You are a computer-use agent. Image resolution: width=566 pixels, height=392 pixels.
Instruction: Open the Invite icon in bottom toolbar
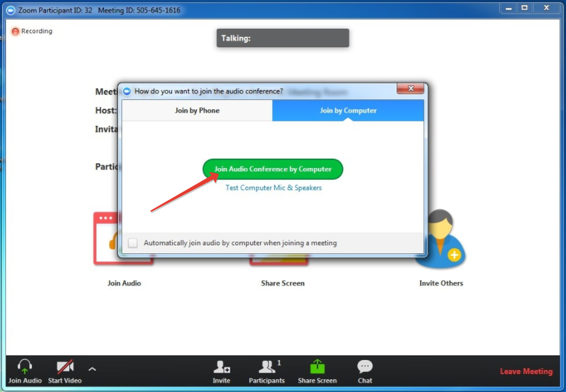click(x=221, y=367)
